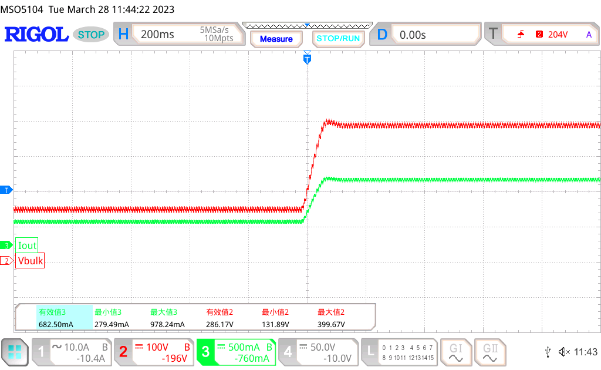Click the channel 3 DC coupling icon

pos(221,347)
